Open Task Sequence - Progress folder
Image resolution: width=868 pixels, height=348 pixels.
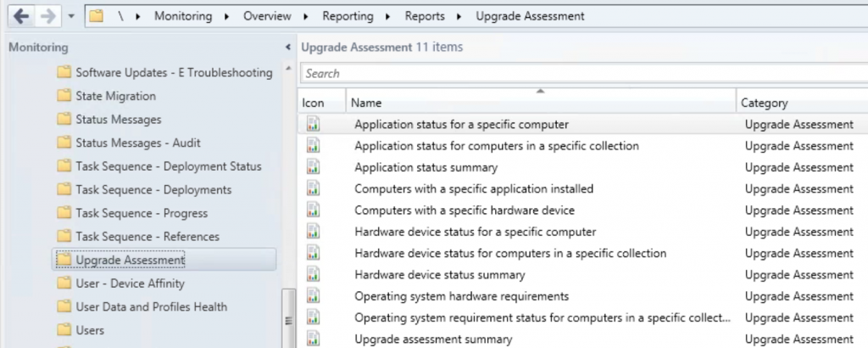[x=132, y=213]
